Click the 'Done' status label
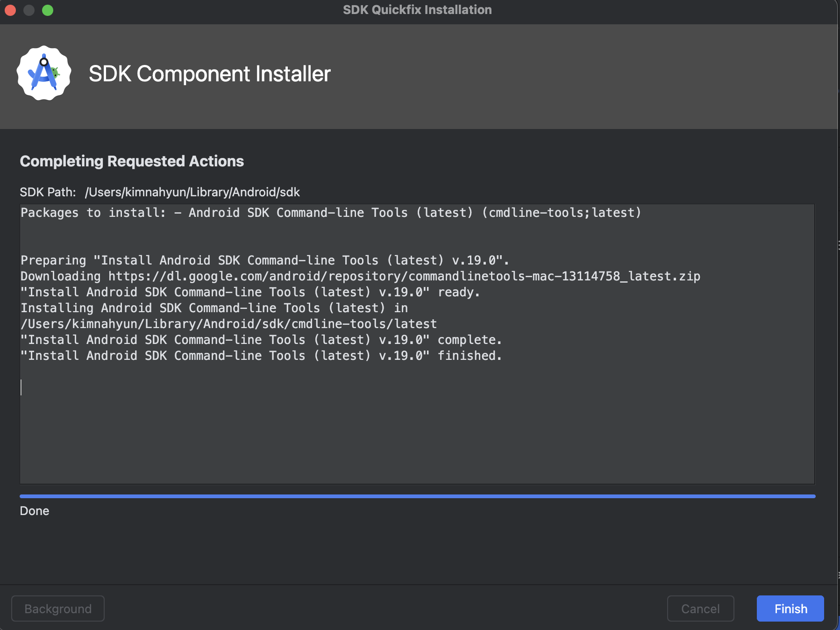 [x=35, y=511]
